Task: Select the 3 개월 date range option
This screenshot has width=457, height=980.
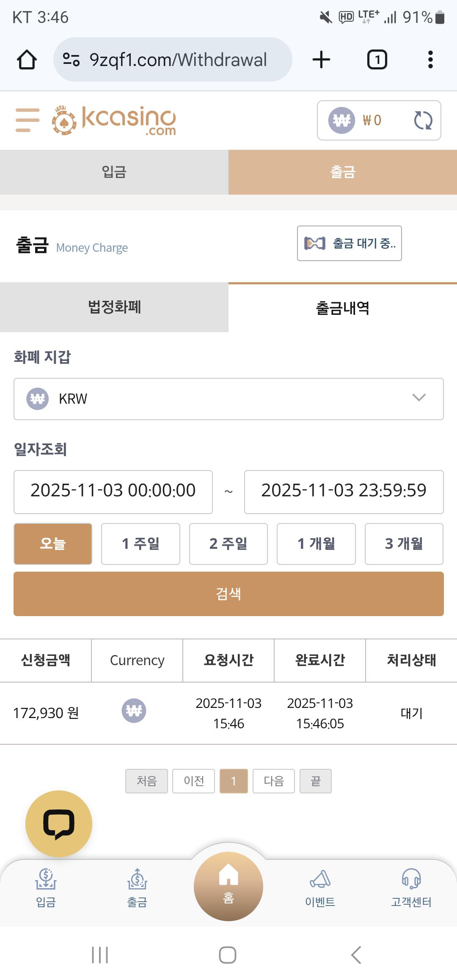Action: [x=404, y=544]
